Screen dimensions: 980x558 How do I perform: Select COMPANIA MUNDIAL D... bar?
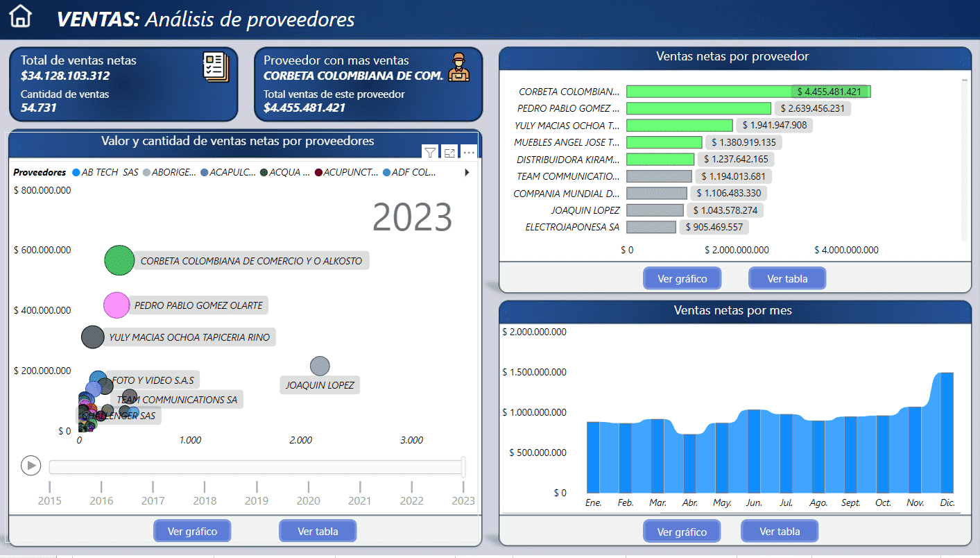pos(657,193)
